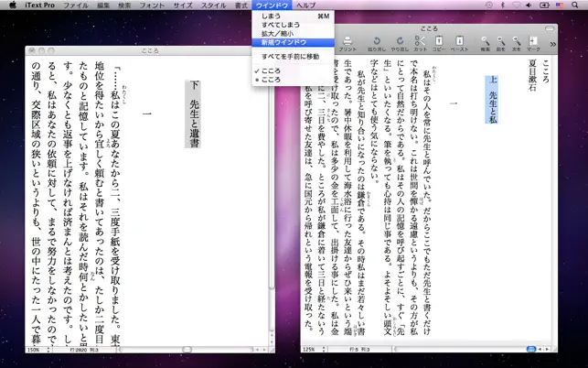Image resolution: width=588 pixels, height=368 pixels.
Task: Open the スタイル menu
Action: (213, 5)
